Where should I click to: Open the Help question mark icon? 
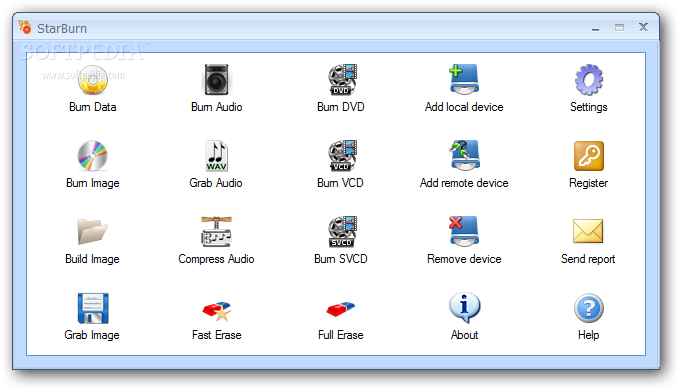click(588, 308)
